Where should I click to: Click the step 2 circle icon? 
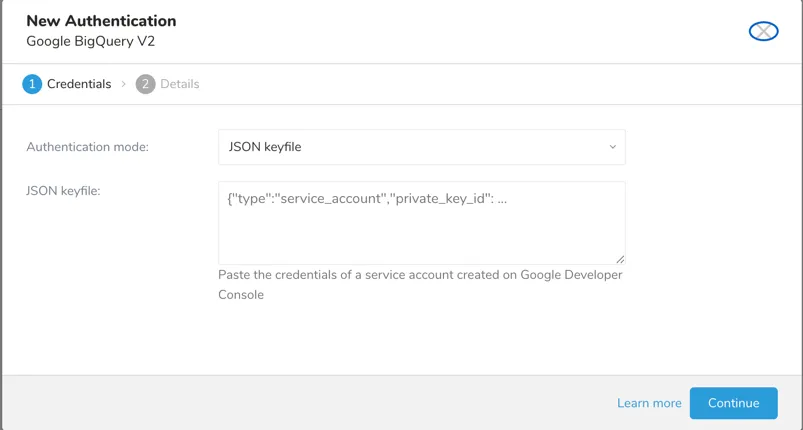pos(145,84)
